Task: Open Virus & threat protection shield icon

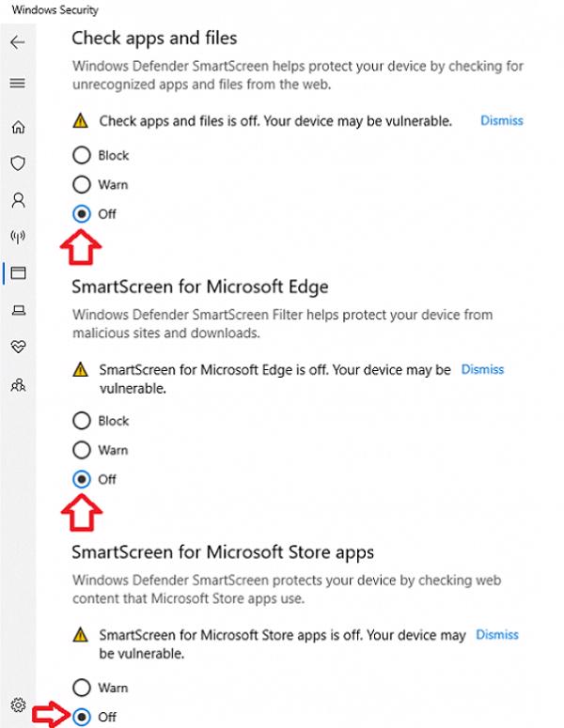Action: (x=18, y=163)
